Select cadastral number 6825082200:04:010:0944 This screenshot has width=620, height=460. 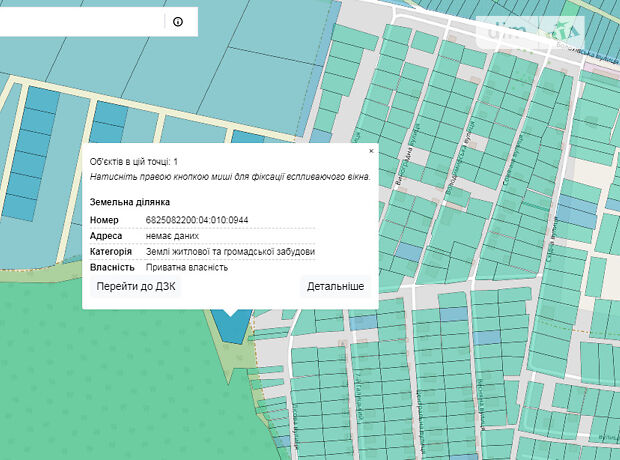pyautogui.click(x=197, y=220)
